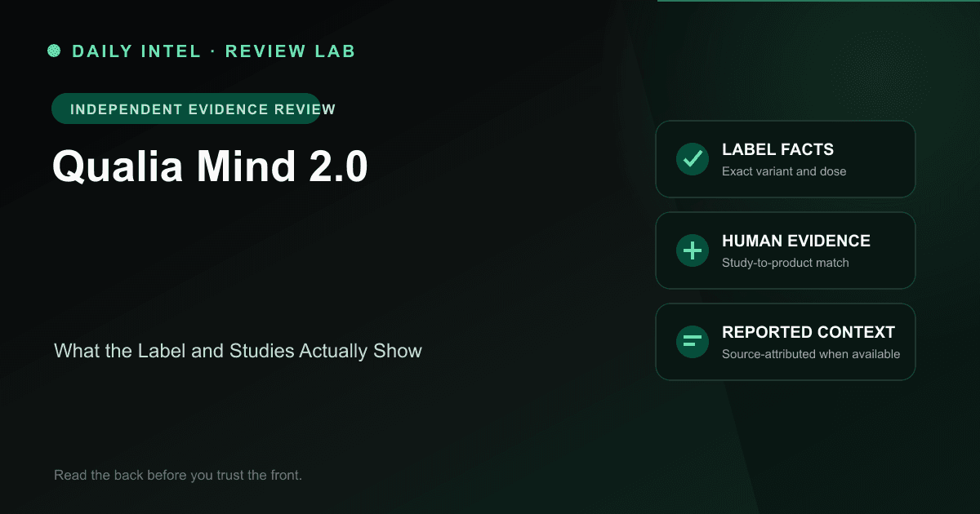Select the Reported Context card

(x=786, y=342)
